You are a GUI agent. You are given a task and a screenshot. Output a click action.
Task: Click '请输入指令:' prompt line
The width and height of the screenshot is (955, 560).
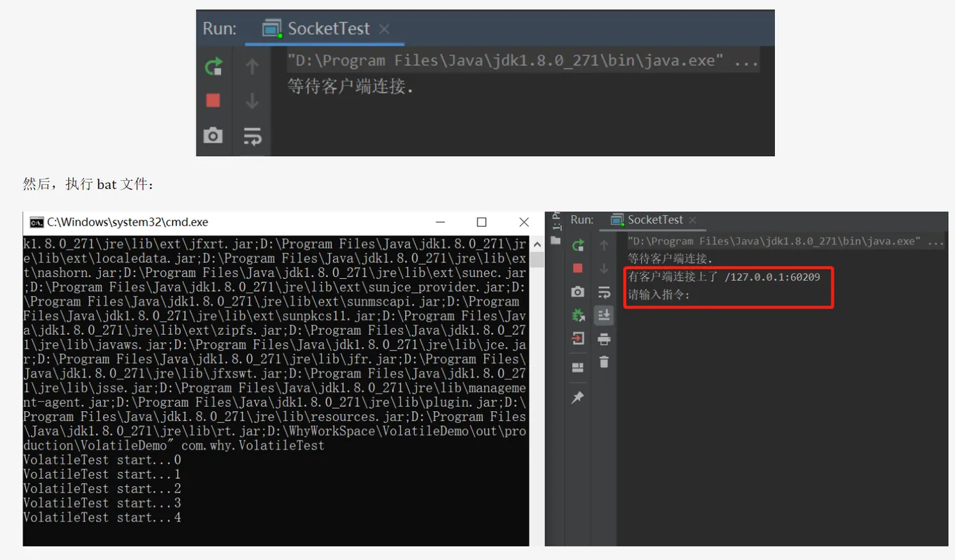pyautogui.click(x=659, y=295)
